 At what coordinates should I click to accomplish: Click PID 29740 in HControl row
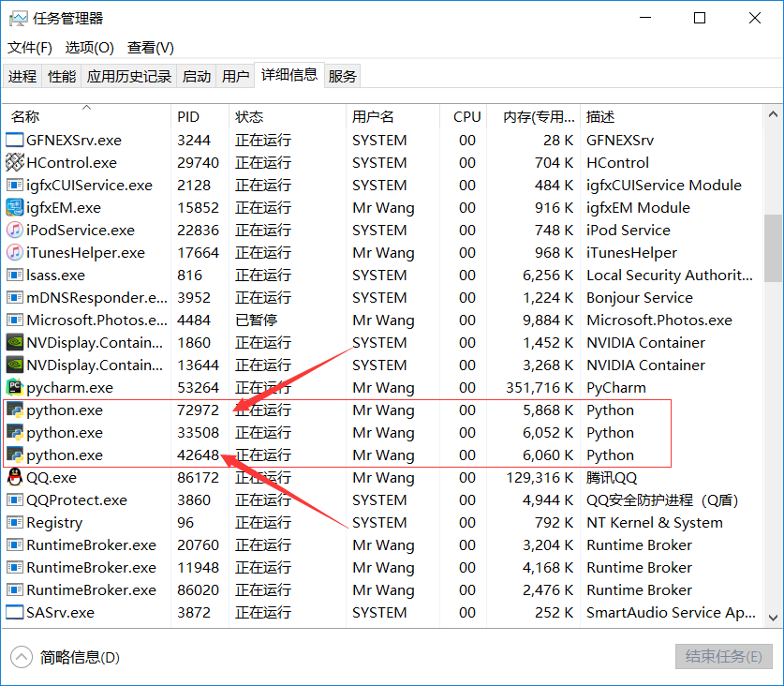pos(198,163)
